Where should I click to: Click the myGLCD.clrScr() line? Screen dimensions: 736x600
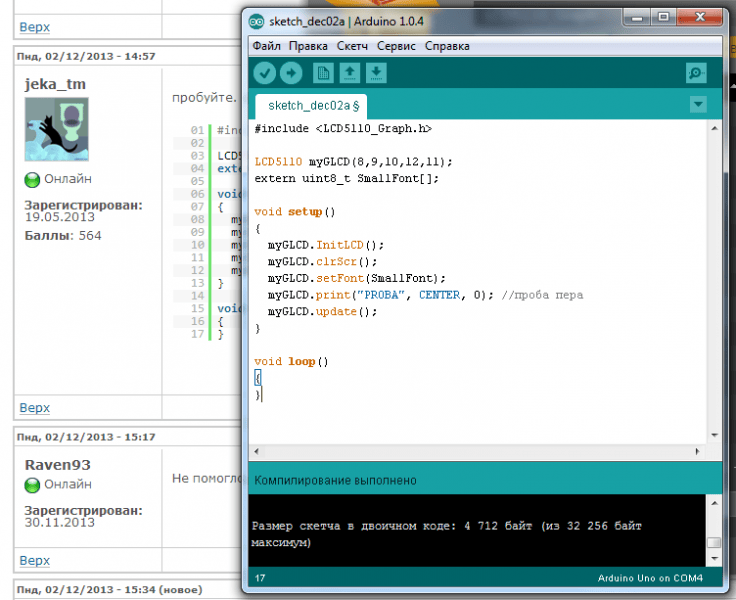click(x=322, y=262)
